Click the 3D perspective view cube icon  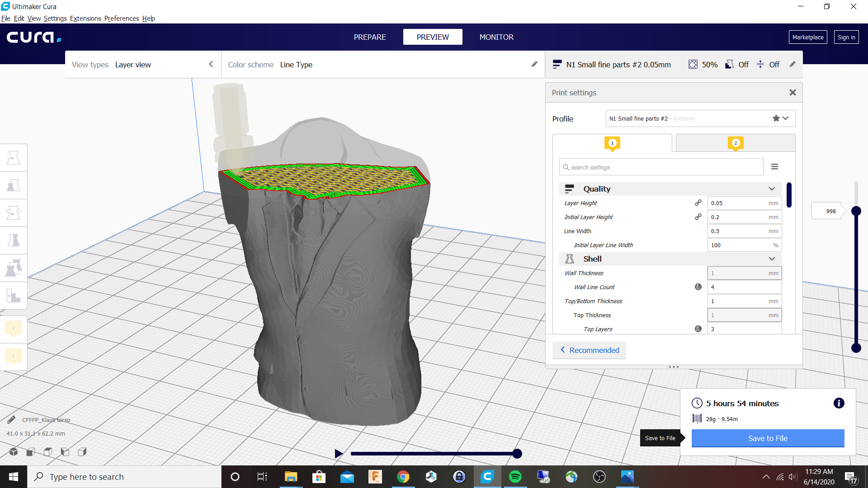coord(14,452)
